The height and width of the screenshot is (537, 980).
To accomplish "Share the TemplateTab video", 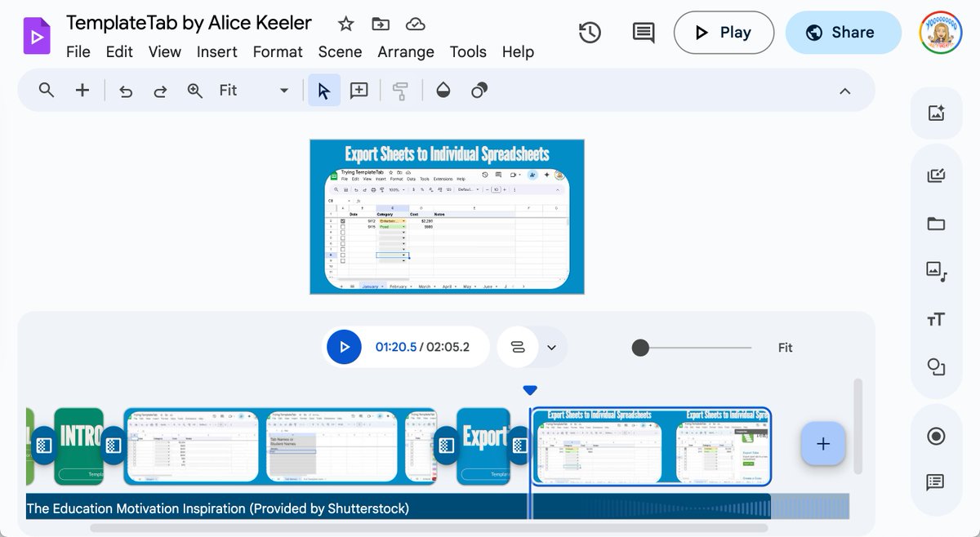I will click(843, 33).
